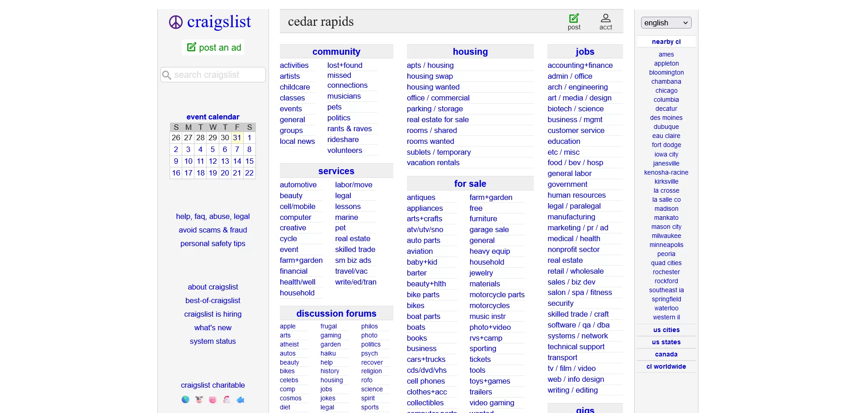This screenshot has height=413, width=868.
Task: Click the craigslist peace sign logo icon
Action: tap(176, 22)
